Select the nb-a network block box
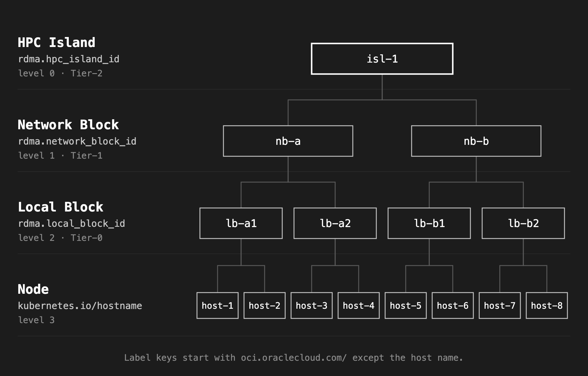Screen dimensions: 588x376 (x=288, y=141)
